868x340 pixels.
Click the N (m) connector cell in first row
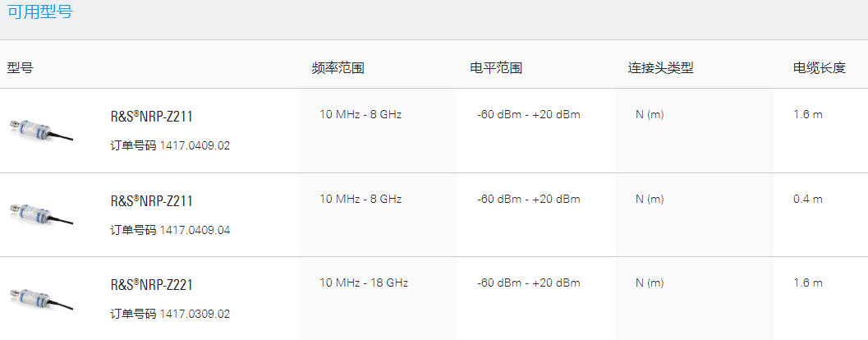[650, 115]
